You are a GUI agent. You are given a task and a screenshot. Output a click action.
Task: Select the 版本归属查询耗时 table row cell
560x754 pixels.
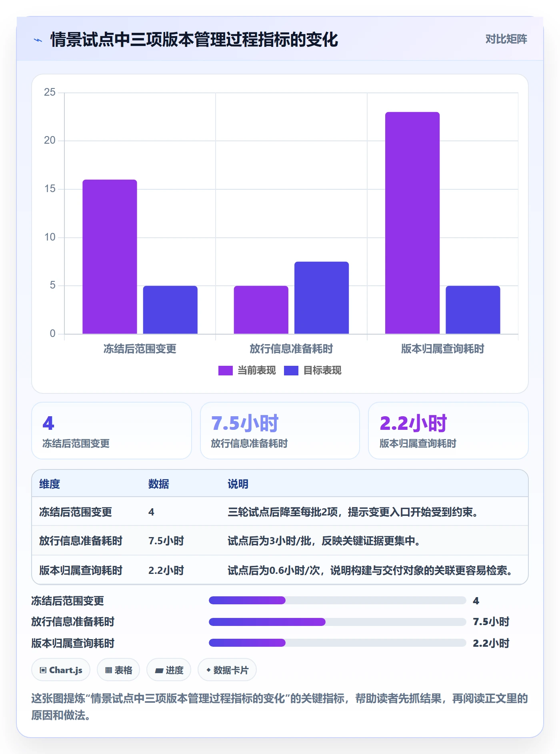click(x=81, y=570)
